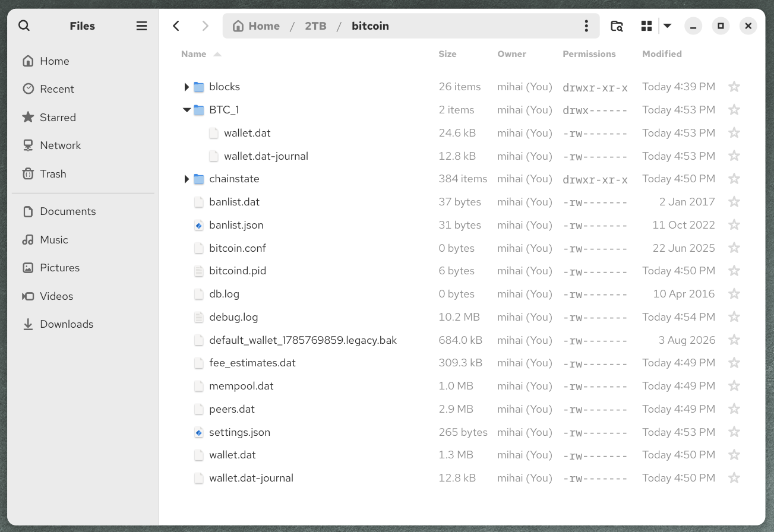Screen dimensions: 774x532
Task: Expand the blocks folder
Action: [187, 87]
